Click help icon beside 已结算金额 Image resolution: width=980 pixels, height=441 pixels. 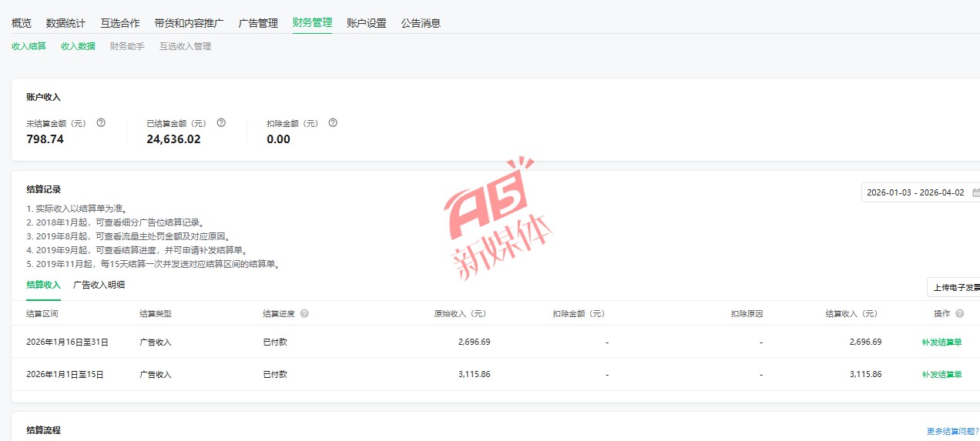[x=221, y=123]
